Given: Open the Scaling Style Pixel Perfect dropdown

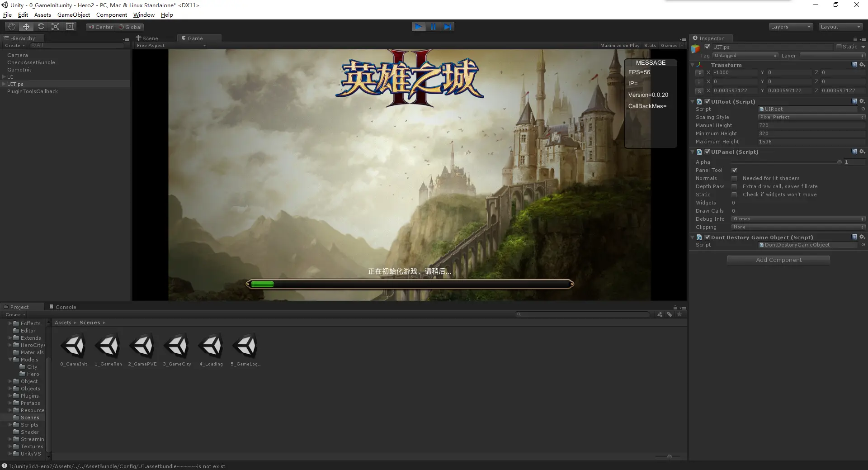Looking at the screenshot, I should pos(811,117).
